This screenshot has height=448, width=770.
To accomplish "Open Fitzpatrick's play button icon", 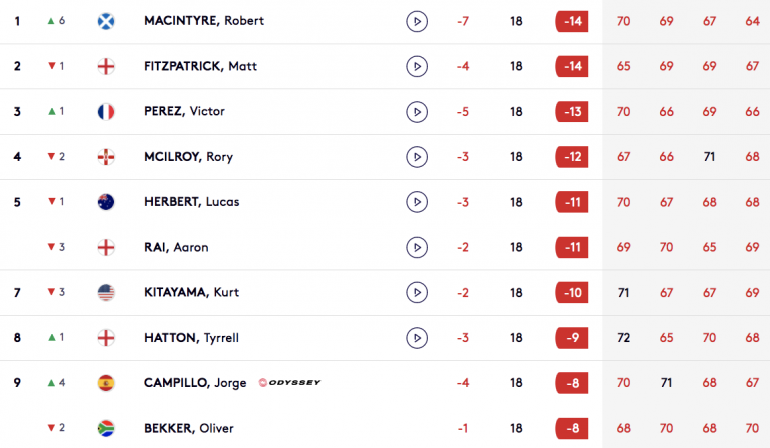I will coord(417,66).
